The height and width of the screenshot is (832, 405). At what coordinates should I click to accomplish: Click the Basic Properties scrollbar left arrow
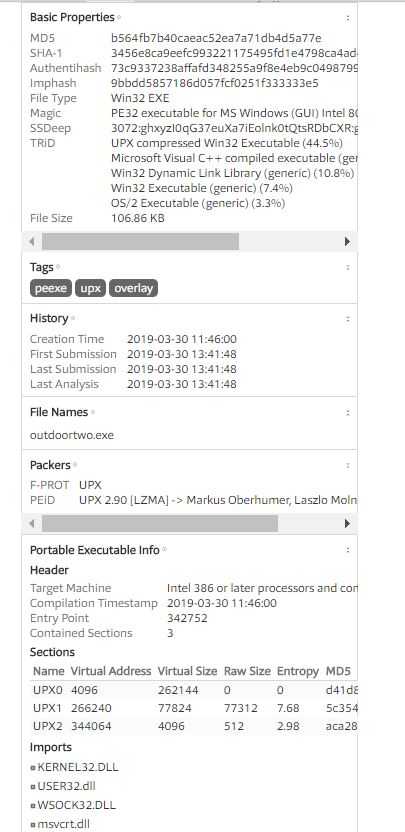tap(31, 241)
